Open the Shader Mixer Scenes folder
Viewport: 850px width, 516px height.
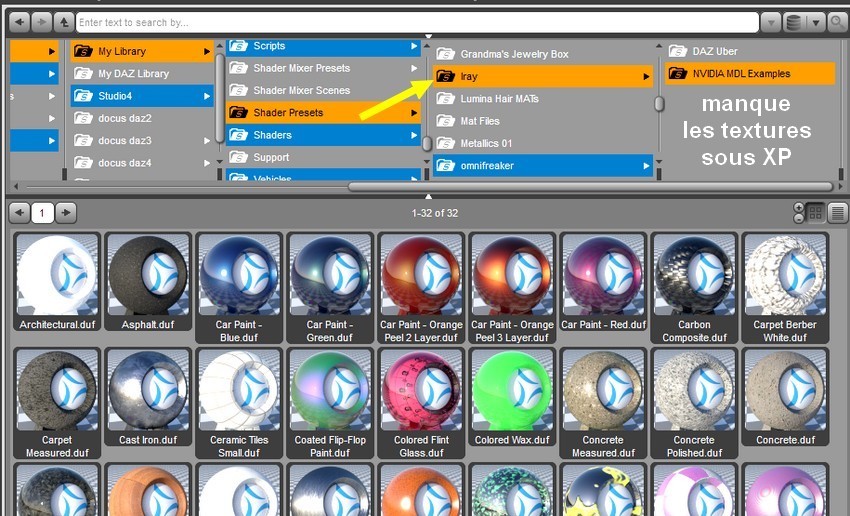[x=323, y=90]
